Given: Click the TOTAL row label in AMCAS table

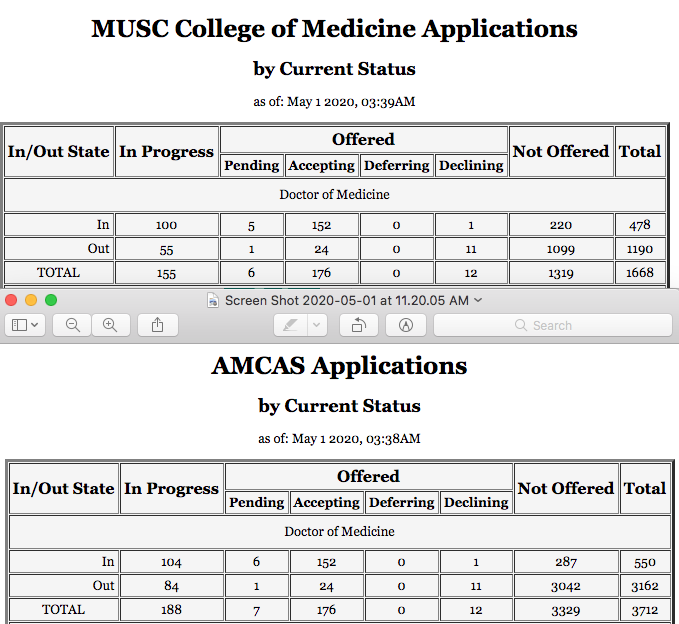Looking at the screenshot, I should pos(63,610).
